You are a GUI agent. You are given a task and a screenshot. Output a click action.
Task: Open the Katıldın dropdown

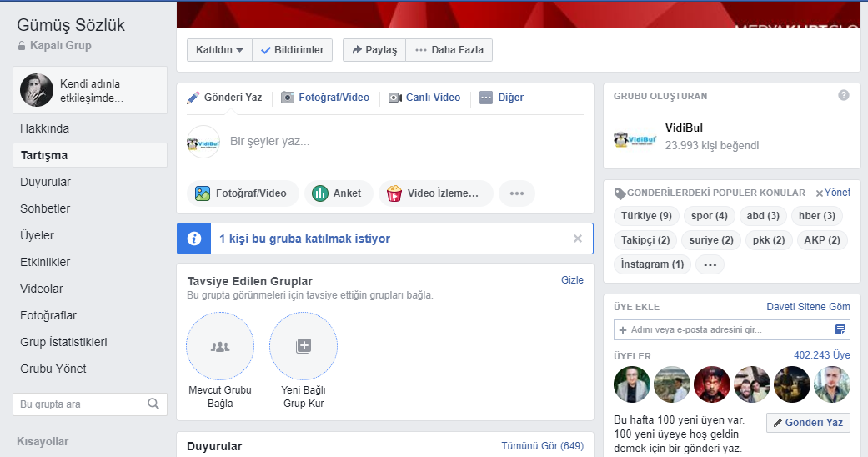[x=220, y=50]
